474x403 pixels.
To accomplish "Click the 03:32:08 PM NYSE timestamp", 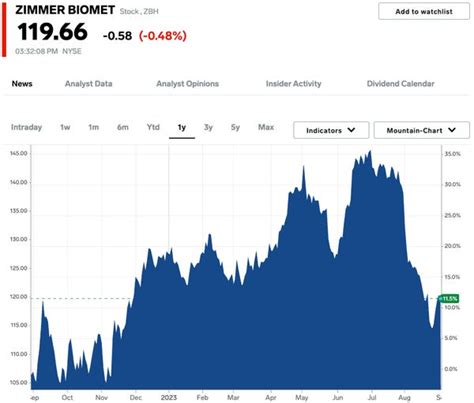I will pyautogui.click(x=48, y=51).
